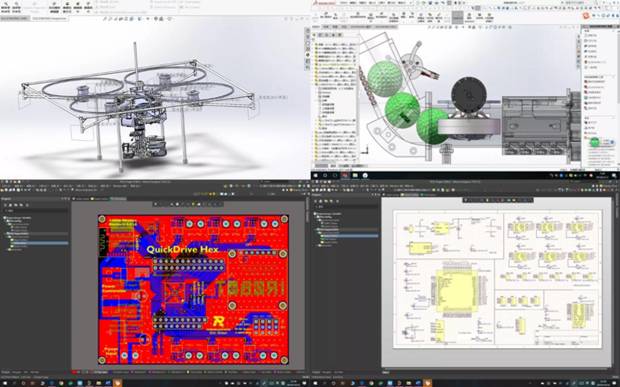
Task: Select the highlighted document in the schematic Projects tree
Action: click(348, 236)
